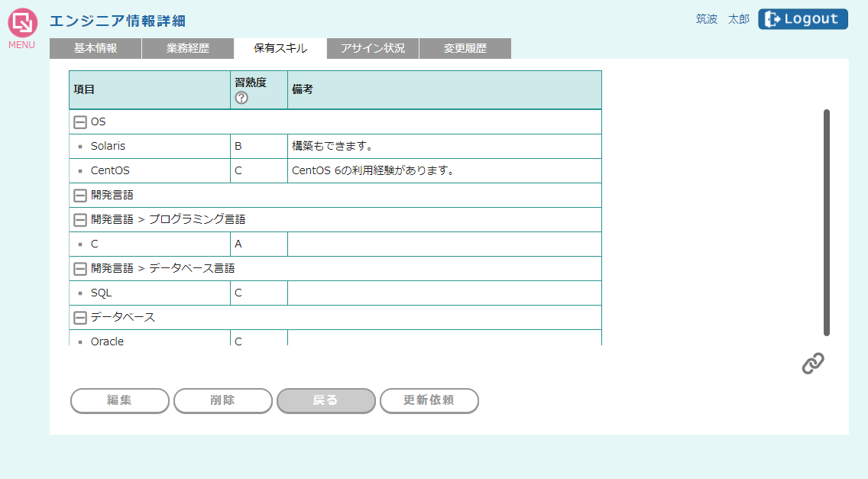This screenshot has width=868, height=479.
Task: View the 変更履歴 tab
Action: [x=465, y=48]
